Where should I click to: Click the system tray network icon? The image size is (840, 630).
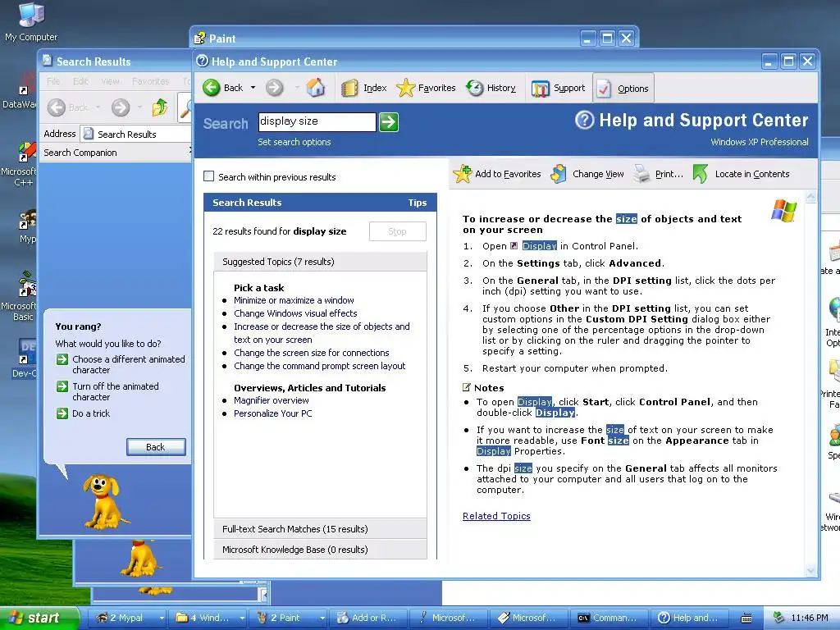click(x=779, y=618)
